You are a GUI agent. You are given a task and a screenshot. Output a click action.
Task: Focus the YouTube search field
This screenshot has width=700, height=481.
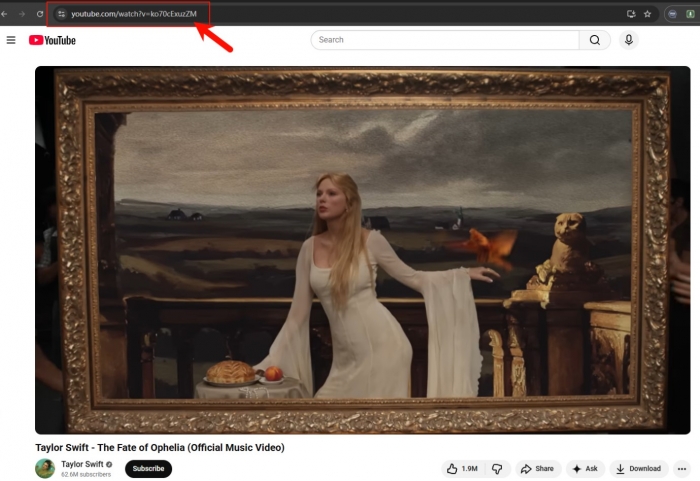point(445,40)
